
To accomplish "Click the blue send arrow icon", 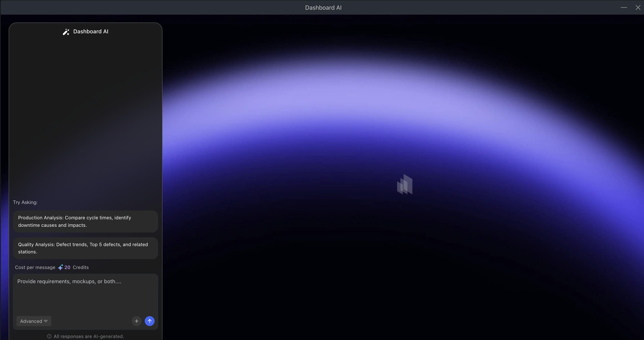I will (x=149, y=321).
